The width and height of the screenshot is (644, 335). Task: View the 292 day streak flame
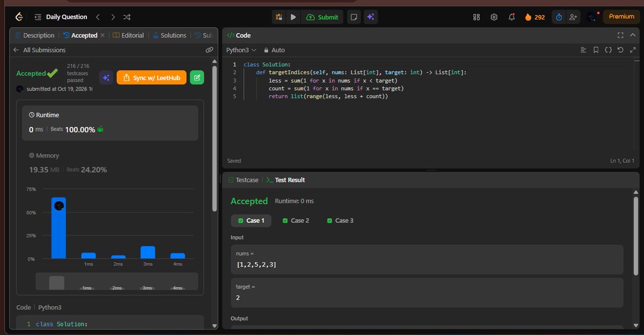click(x=535, y=17)
